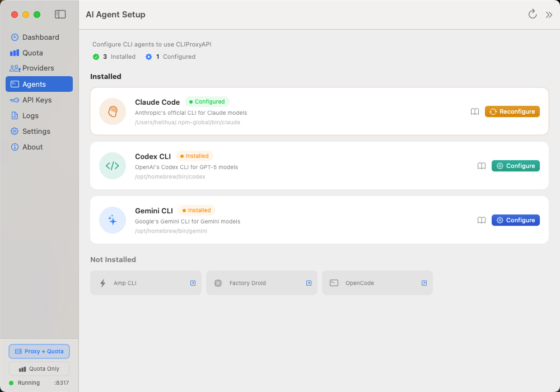Open the Gemini CLI documentation book icon
The height and width of the screenshot is (392, 560).
tap(482, 220)
